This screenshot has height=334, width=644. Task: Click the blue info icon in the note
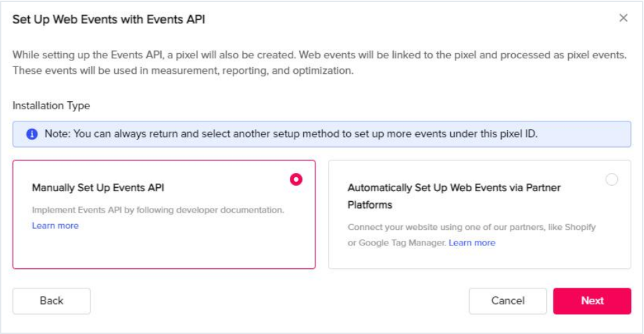(x=32, y=134)
